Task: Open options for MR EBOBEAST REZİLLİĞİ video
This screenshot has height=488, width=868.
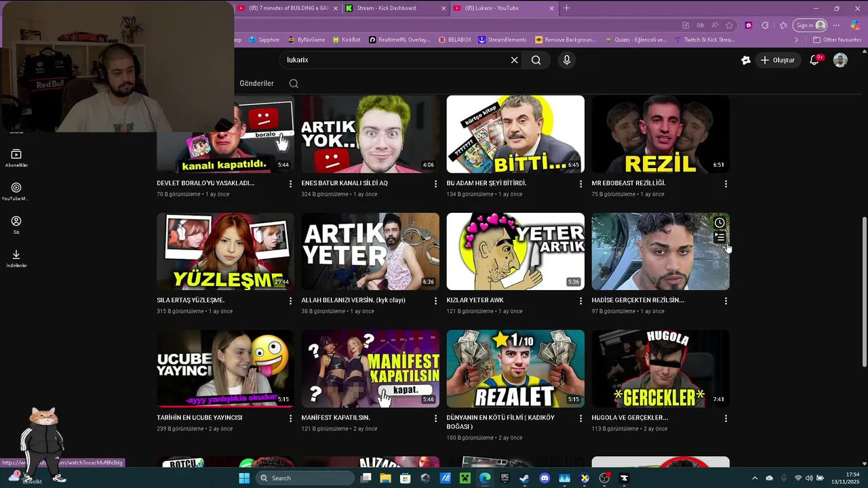Action: click(x=726, y=184)
